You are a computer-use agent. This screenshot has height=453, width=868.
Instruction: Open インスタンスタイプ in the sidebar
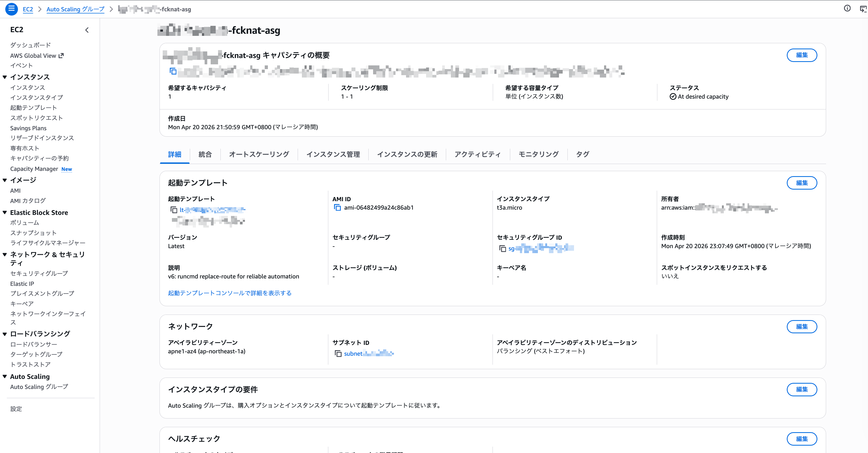[36, 97]
